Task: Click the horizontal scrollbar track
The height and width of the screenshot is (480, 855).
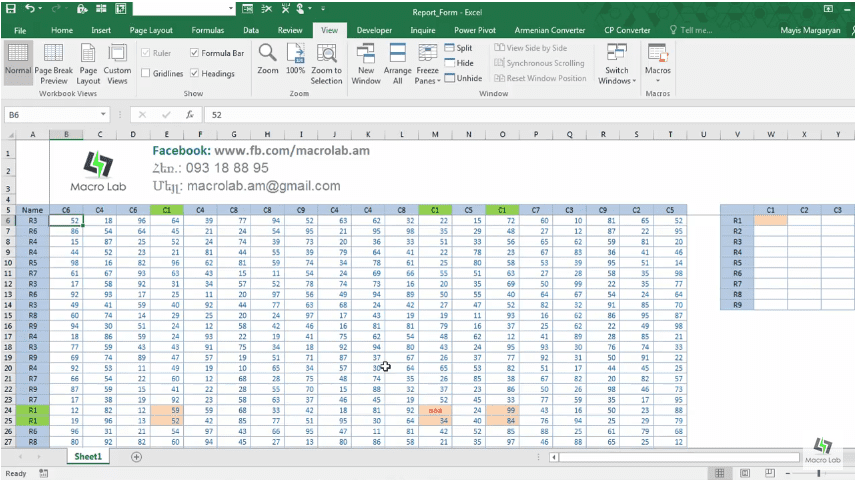Action: [679, 457]
